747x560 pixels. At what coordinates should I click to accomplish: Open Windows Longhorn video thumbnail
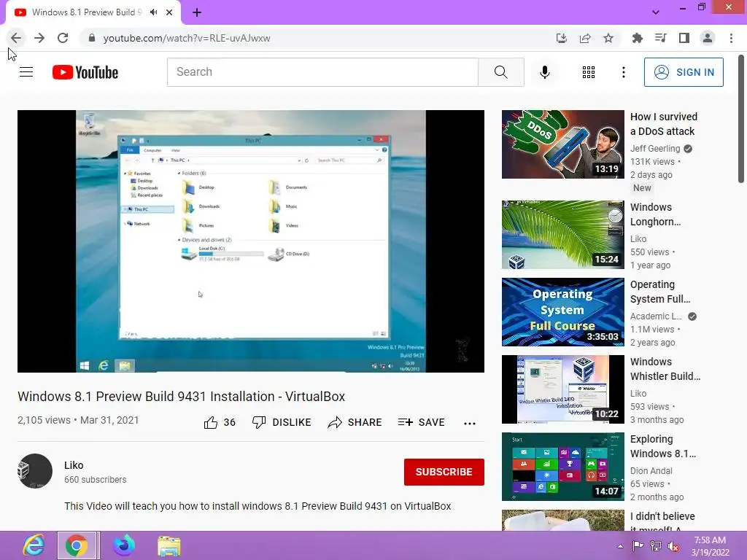562,235
